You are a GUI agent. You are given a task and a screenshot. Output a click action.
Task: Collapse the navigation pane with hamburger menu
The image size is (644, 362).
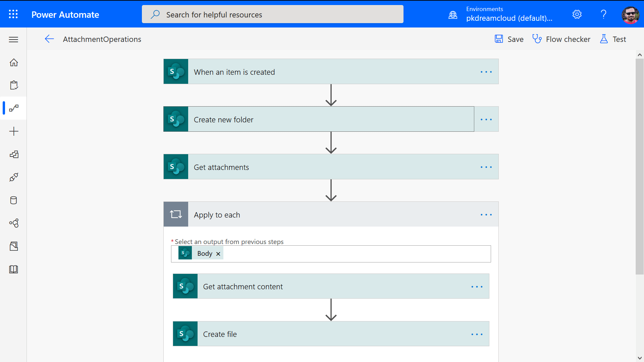click(x=13, y=39)
